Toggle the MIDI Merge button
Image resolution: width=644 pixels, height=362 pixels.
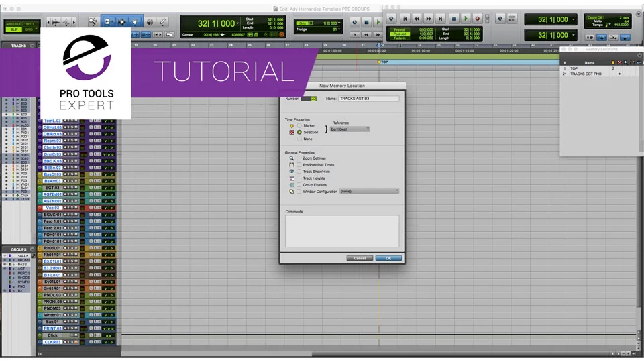pyautogui.click(x=613, y=38)
